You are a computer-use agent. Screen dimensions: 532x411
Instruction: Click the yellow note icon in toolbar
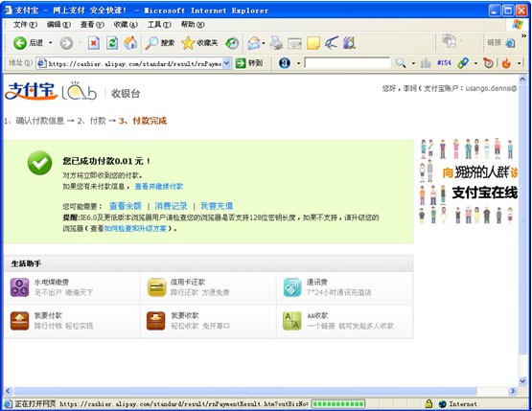coord(312,43)
